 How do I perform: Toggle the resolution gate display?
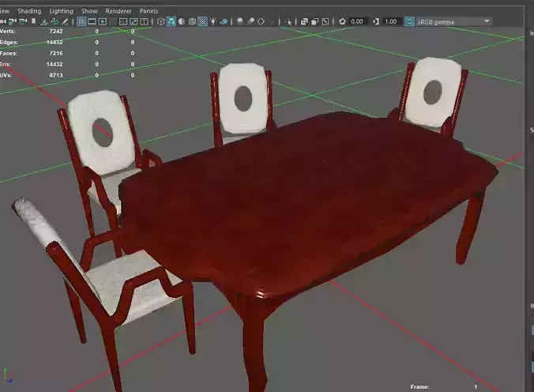(103, 22)
